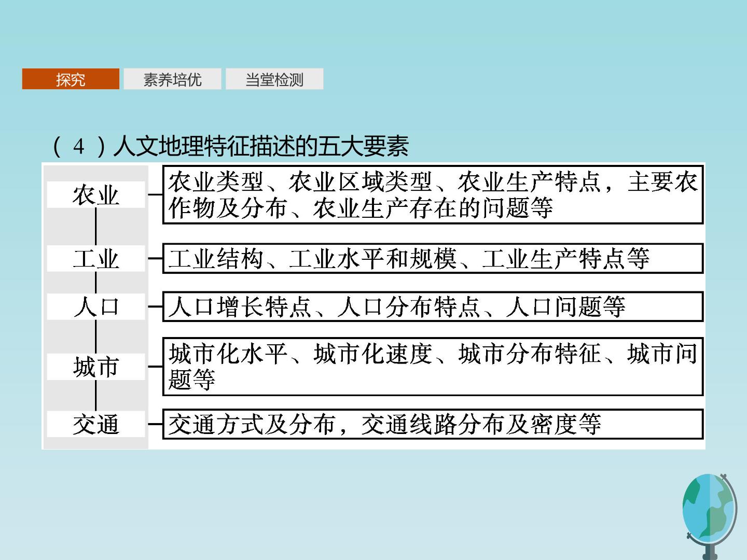Choose the 城市 label box
Viewport: 747px width, 560px height.
tap(96, 367)
